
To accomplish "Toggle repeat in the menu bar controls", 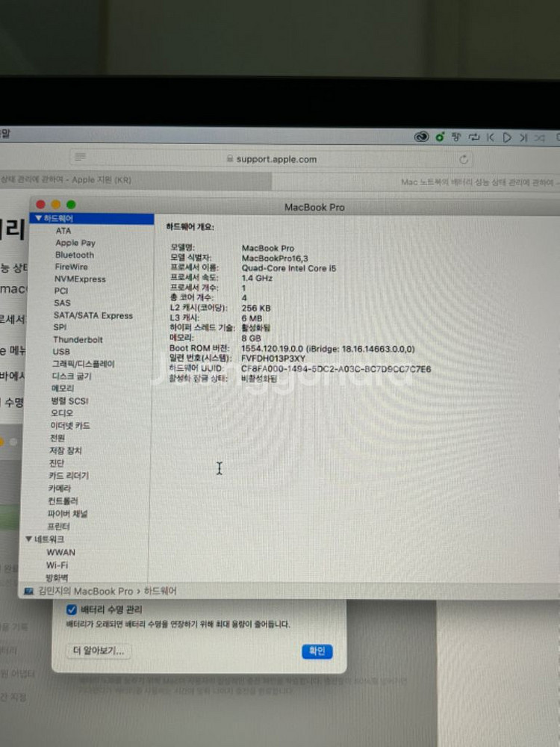I will point(473,137).
